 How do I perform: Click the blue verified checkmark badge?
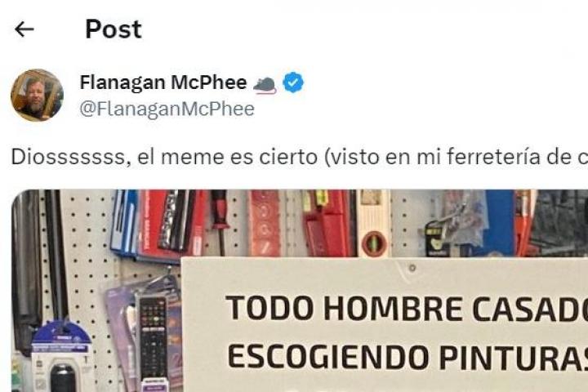click(293, 82)
